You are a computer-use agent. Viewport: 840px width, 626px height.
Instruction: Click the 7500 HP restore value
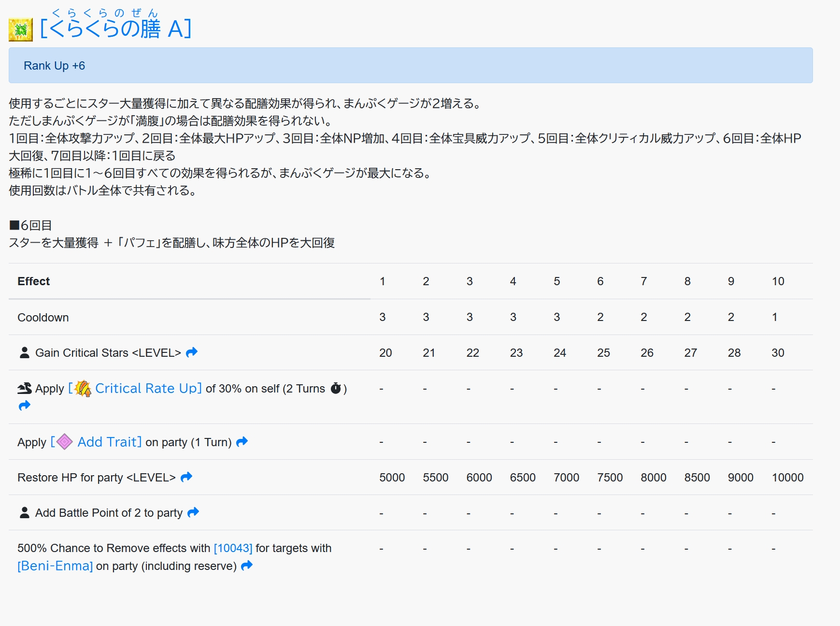click(610, 478)
